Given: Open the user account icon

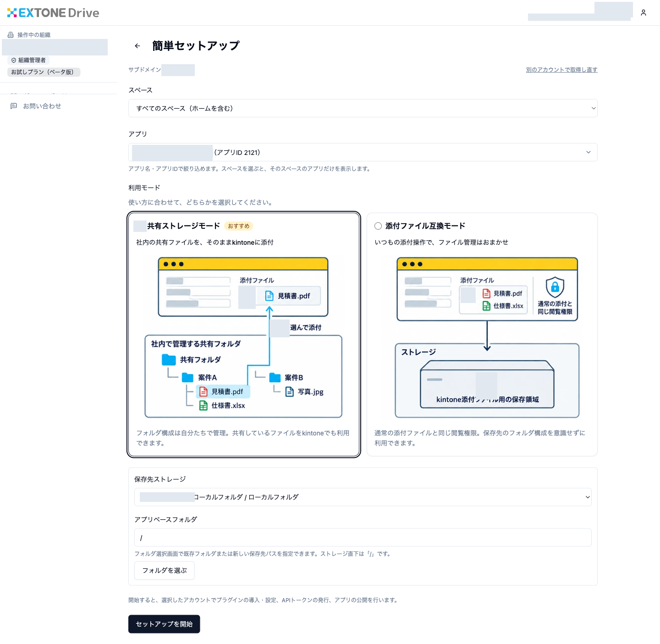Looking at the screenshot, I should 643,13.
